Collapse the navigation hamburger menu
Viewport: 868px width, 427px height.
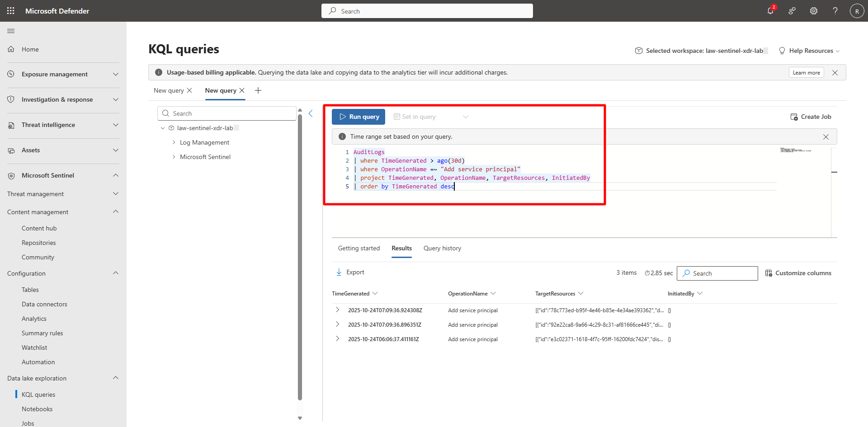pyautogui.click(x=11, y=31)
